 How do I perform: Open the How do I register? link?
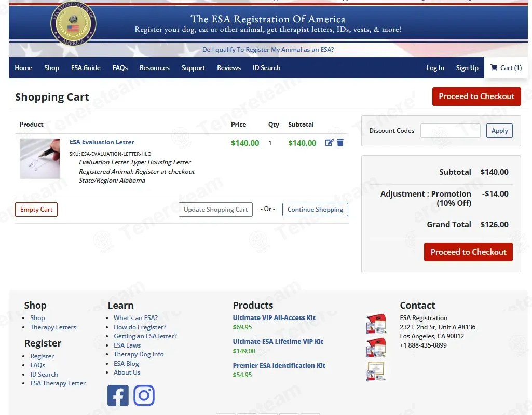140,327
